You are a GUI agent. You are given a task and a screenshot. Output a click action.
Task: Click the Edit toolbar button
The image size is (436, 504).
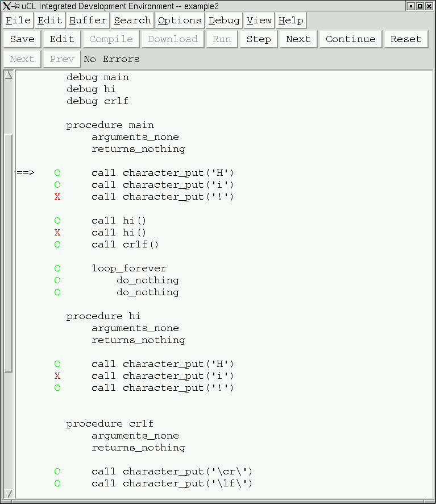(62, 39)
